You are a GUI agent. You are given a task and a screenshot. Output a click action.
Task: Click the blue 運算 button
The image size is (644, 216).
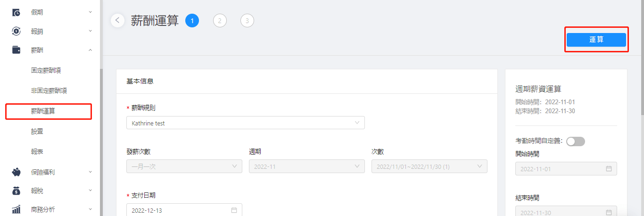596,40
